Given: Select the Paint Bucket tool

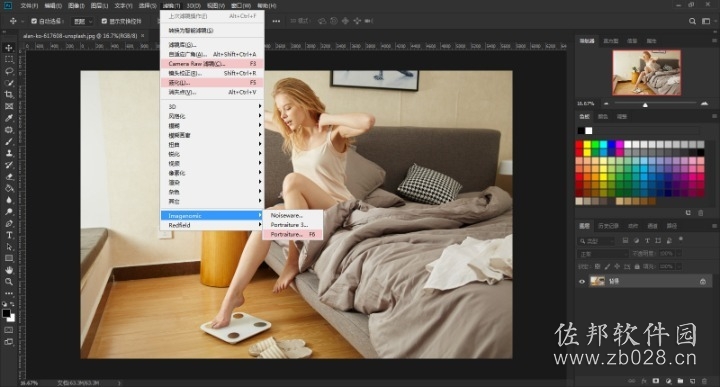Looking at the screenshot, I should (9, 188).
